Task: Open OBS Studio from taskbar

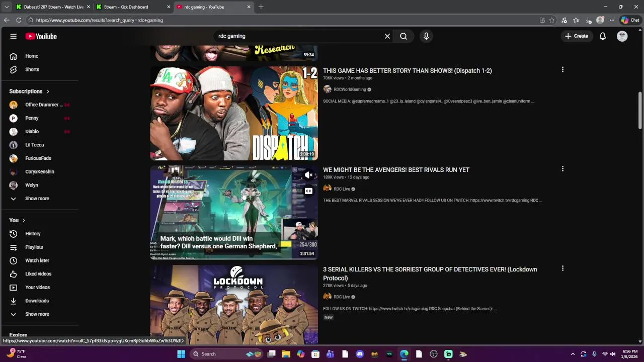Action: coord(434,354)
